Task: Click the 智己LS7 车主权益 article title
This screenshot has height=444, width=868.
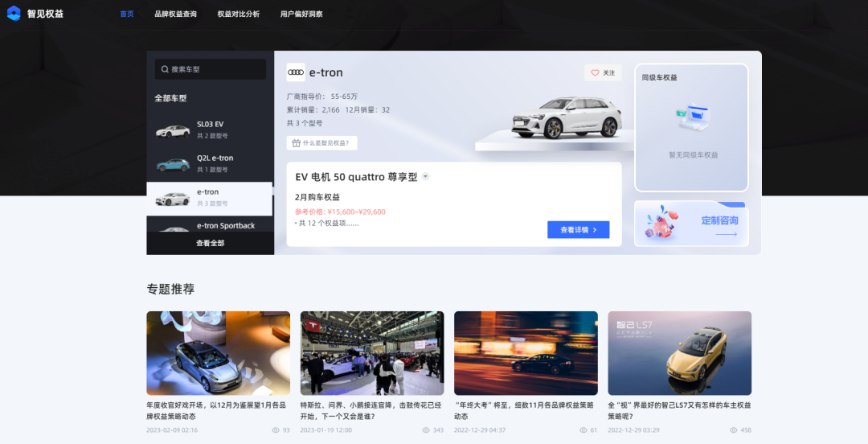Action: coord(679,411)
